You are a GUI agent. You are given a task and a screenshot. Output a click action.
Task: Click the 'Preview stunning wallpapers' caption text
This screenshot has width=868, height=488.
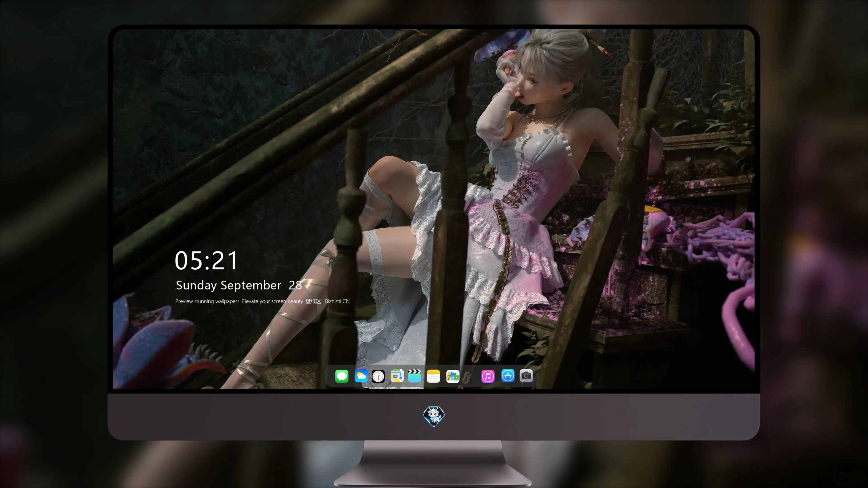(x=262, y=301)
